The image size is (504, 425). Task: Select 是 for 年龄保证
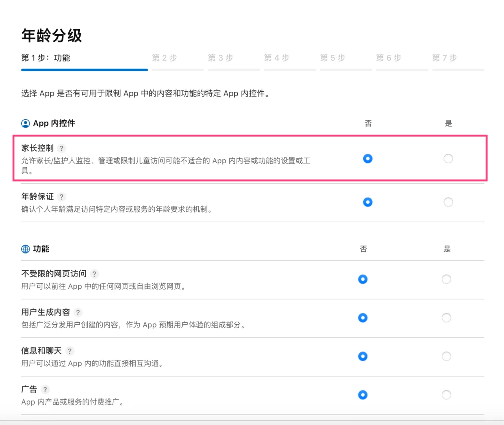[448, 202]
